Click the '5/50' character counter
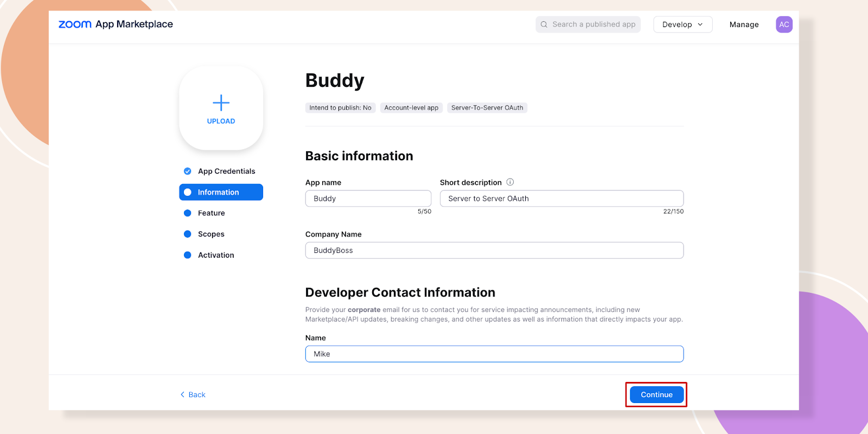This screenshot has height=434, width=868. point(424,212)
